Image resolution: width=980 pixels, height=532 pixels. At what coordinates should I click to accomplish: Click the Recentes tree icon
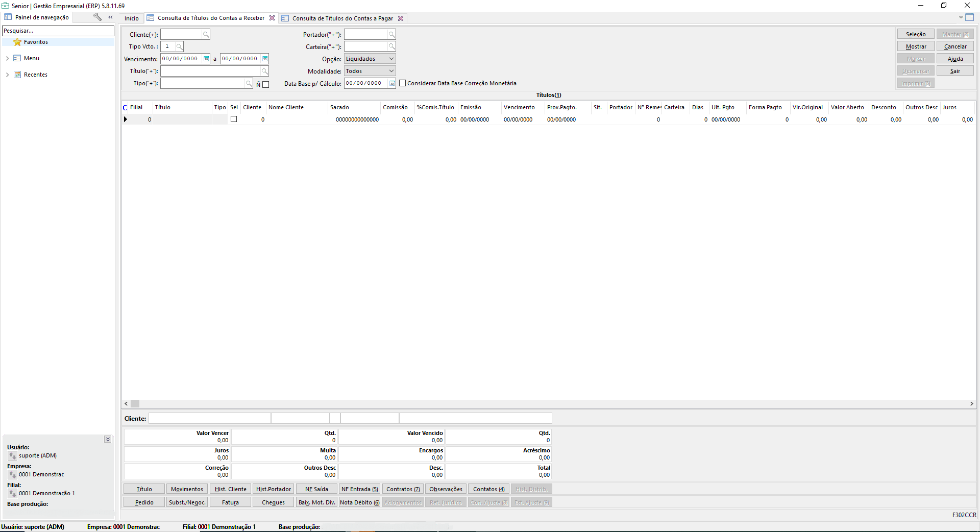[x=17, y=75]
